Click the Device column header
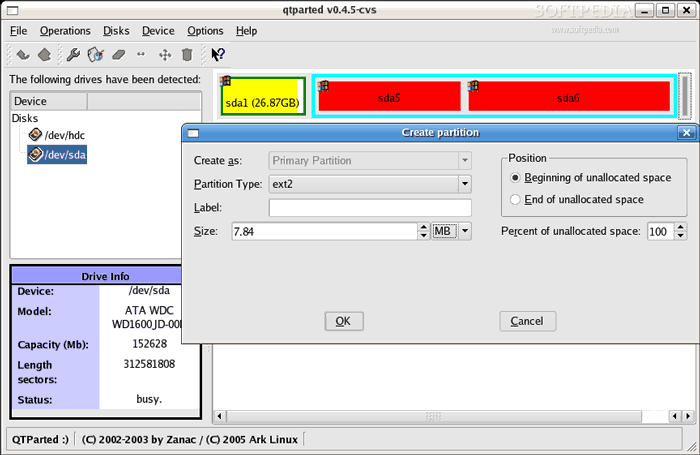The width and height of the screenshot is (700, 455). (x=49, y=101)
